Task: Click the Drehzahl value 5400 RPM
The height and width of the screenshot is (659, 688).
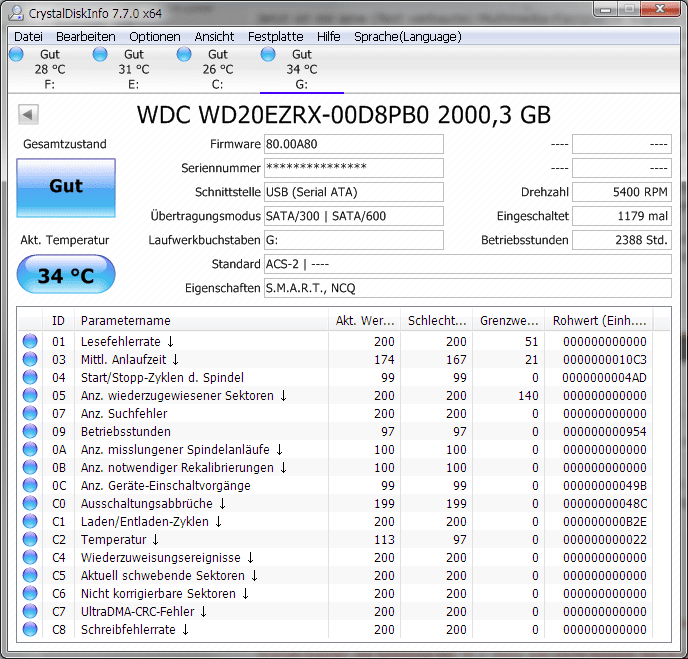Action: (x=622, y=192)
